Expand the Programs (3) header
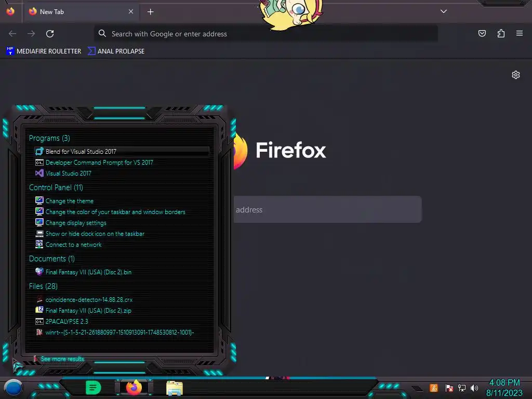 [49, 138]
